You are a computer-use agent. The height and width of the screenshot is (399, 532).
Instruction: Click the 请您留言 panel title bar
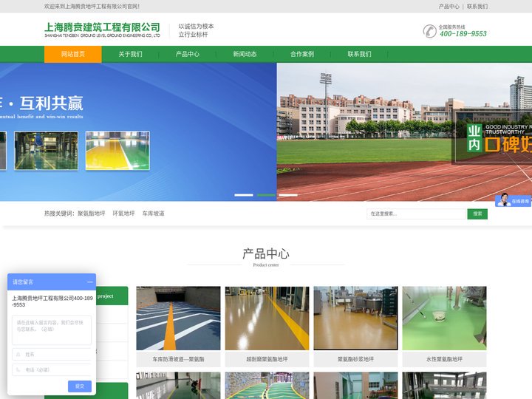(52, 282)
